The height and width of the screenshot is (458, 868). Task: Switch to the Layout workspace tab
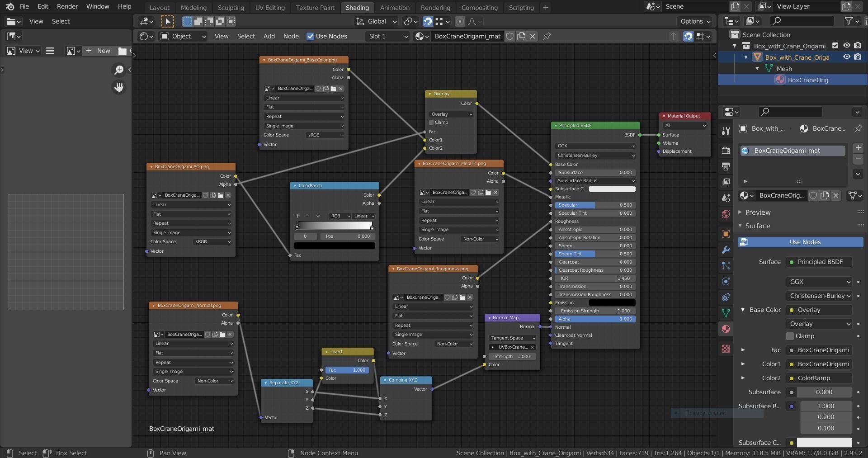coord(159,8)
